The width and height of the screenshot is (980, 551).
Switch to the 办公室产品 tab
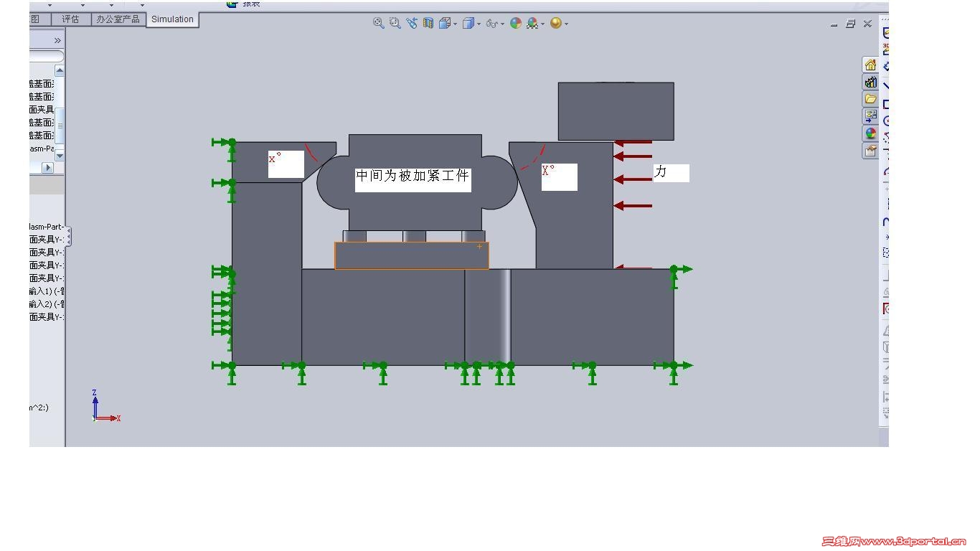118,19
